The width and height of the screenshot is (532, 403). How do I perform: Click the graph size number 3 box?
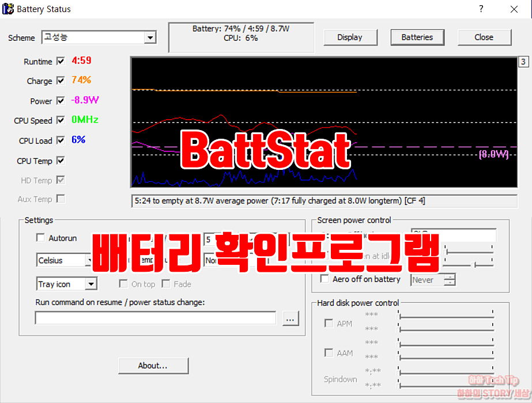coord(523,62)
